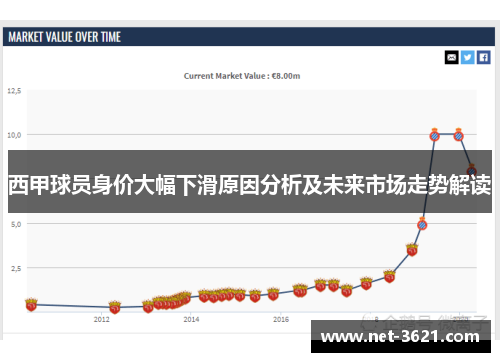Image resolution: width=500 pixels, height=362 pixels.
Task: Click 'Current Market Value : €8.00m' text
Action: [x=242, y=76]
